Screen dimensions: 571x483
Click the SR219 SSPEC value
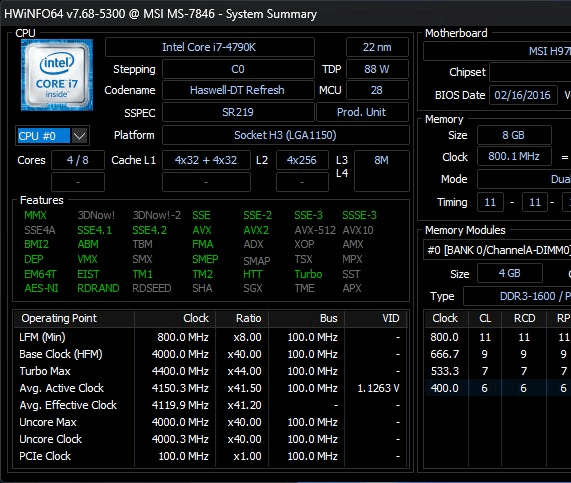point(237,112)
